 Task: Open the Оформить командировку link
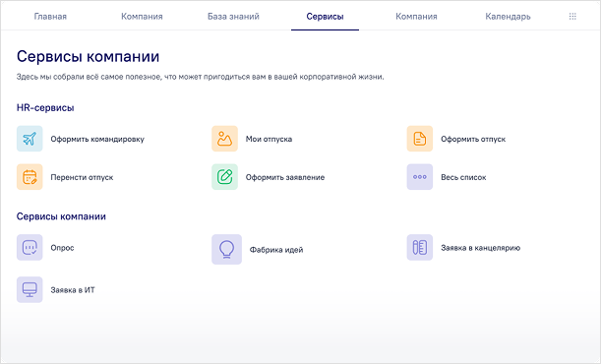[x=97, y=139]
